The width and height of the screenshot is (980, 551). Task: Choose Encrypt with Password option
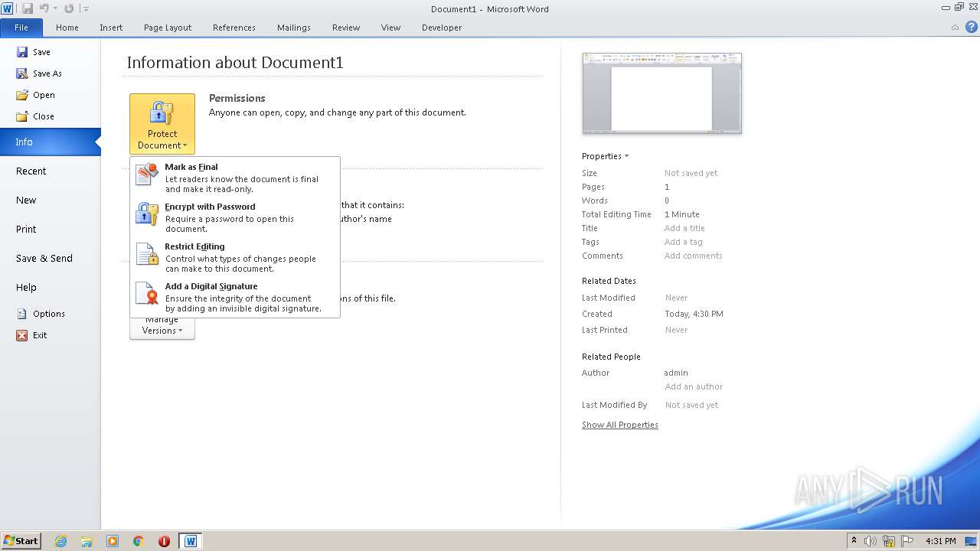(x=235, y=217)
